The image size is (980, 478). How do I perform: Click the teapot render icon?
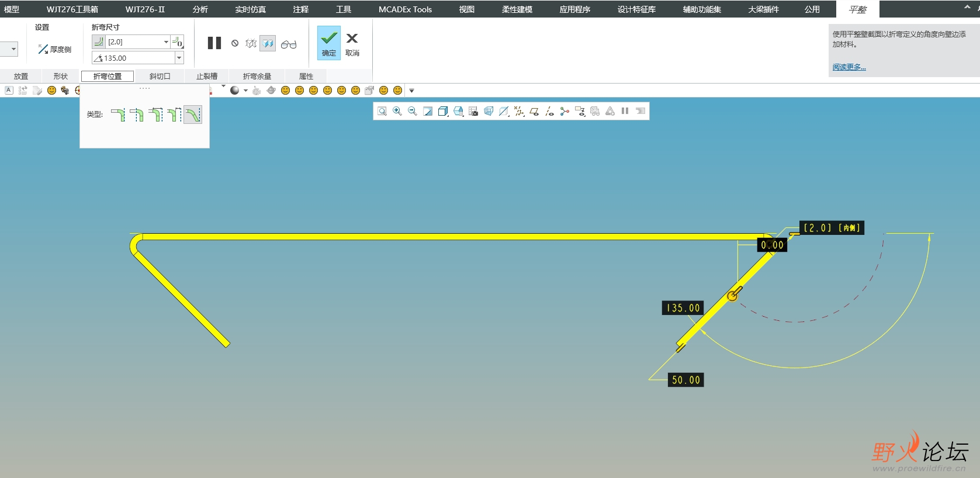click(271, 90)
